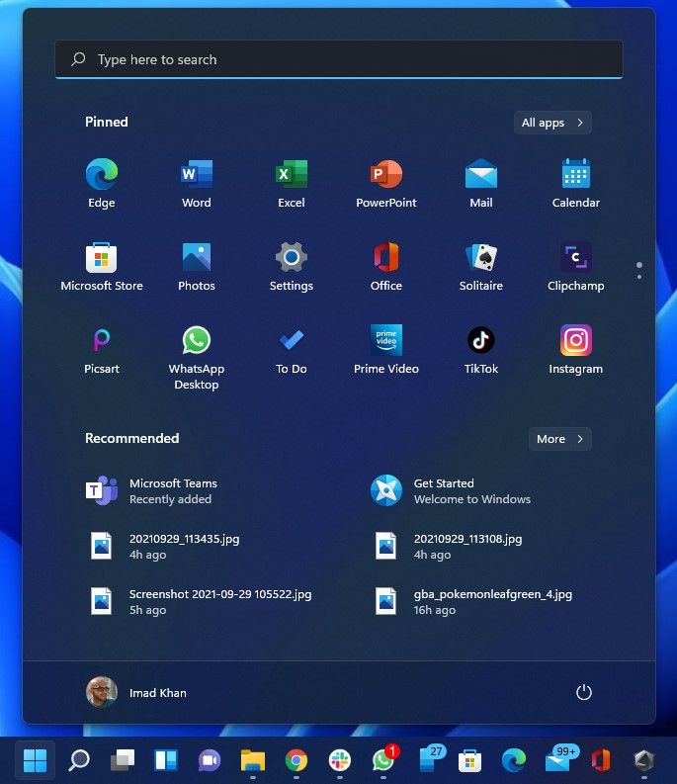This screenshot has height=784, width=677.
Task: Open Teams Chat on the taskbar
Action: [x=209, y=760]
